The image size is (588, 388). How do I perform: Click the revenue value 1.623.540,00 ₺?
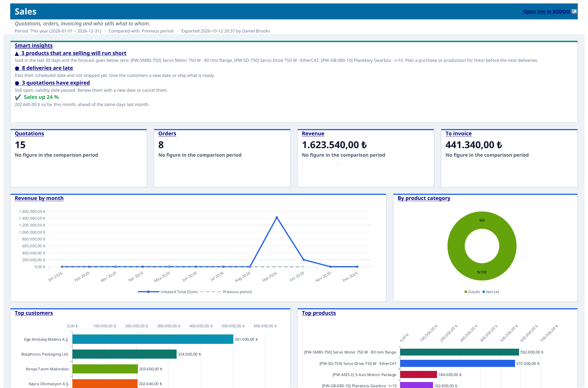click(x=334, y=145)
